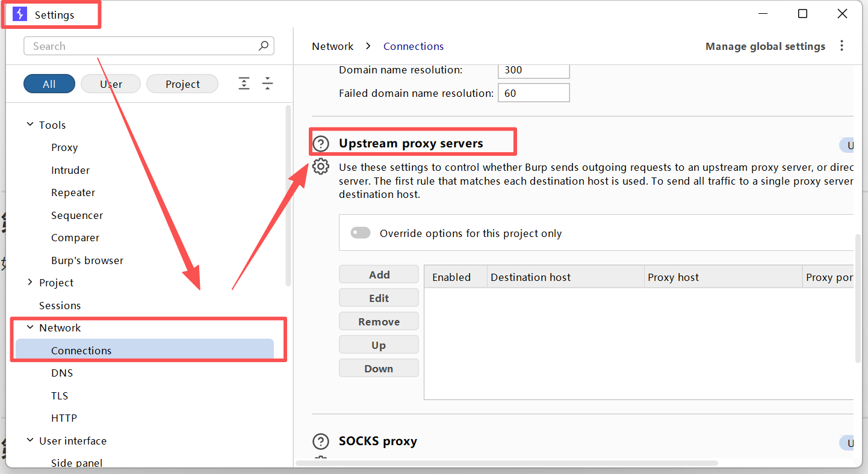Click the Down button
The width and height of the screenshot is (868, 474).
[x=379, y=368]
